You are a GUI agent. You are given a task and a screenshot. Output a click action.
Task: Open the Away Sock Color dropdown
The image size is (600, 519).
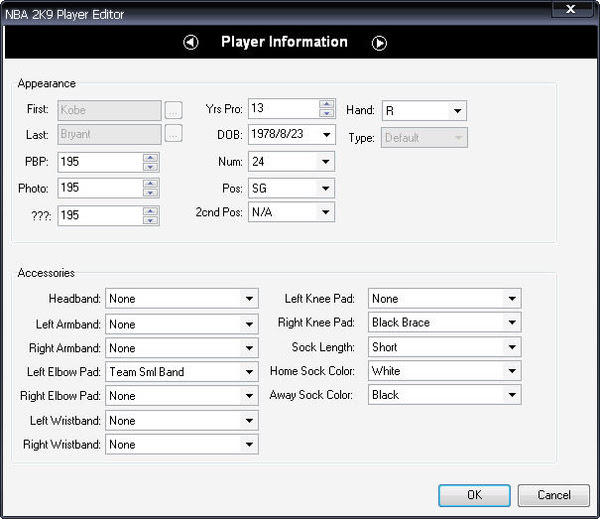coord(512,395)
